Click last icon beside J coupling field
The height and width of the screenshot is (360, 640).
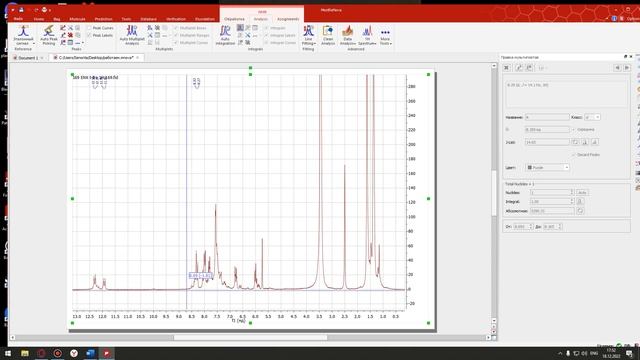(595, 142)
